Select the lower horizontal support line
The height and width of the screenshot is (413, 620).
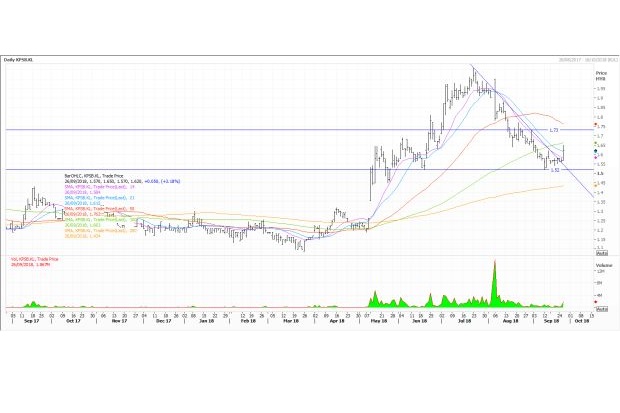coord(250,169)
